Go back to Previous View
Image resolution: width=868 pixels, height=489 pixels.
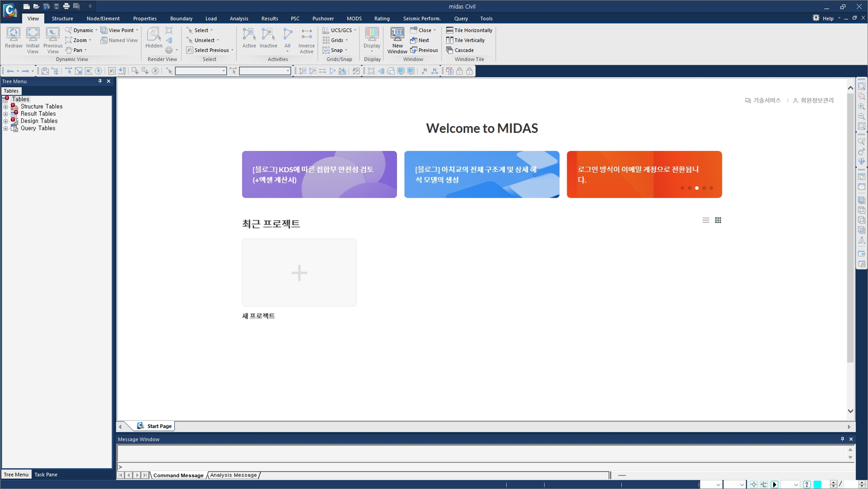[53, 40]
